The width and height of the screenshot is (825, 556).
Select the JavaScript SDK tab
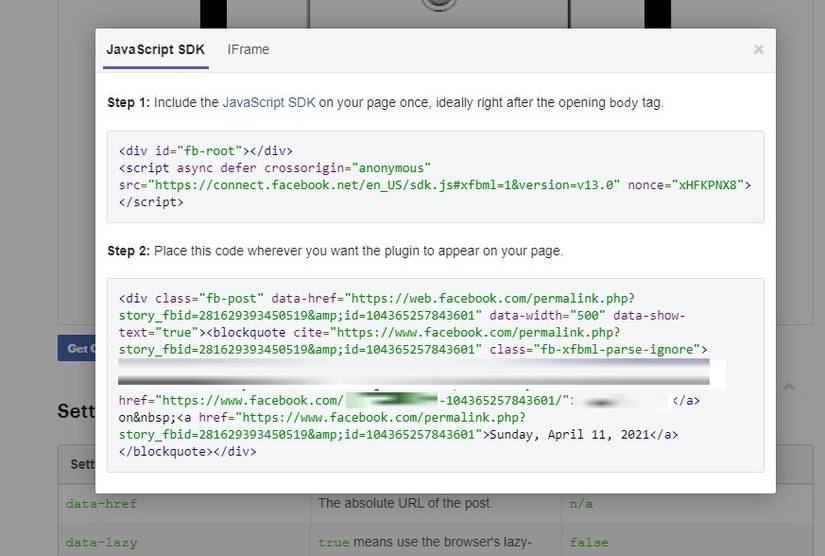[155, 49]
